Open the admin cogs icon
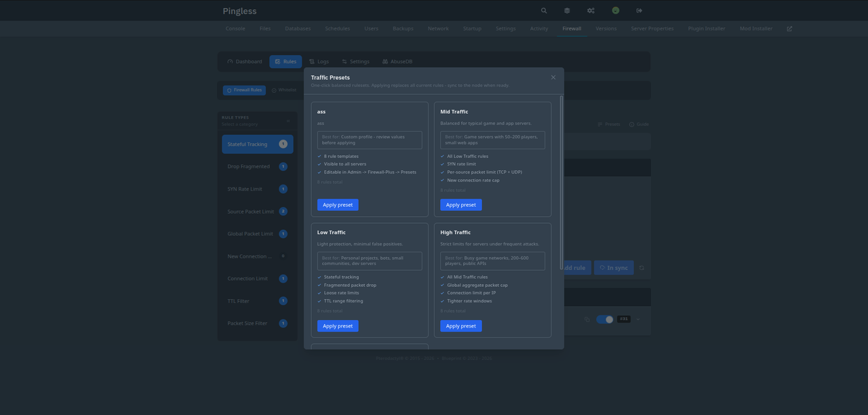The width and height of the screenshot is (868, 415). click(x=591, y=11)
